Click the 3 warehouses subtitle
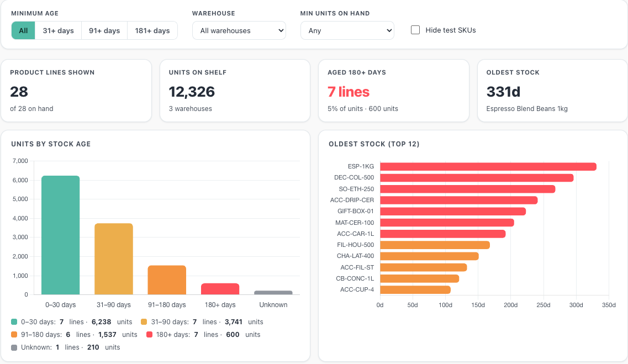628x364 pixels. click(190, 108)
